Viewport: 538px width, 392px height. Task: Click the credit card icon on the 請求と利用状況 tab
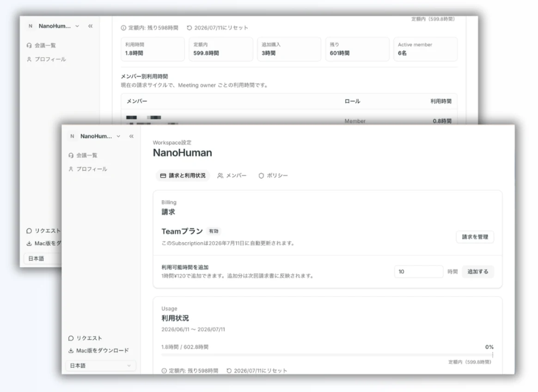pyautogui.click(x=163, y=175)
